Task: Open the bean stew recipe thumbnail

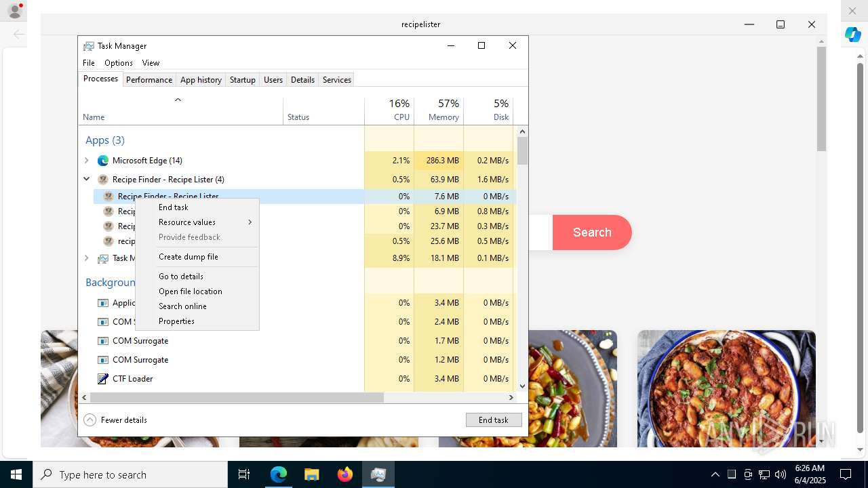Action: [726, 388]
